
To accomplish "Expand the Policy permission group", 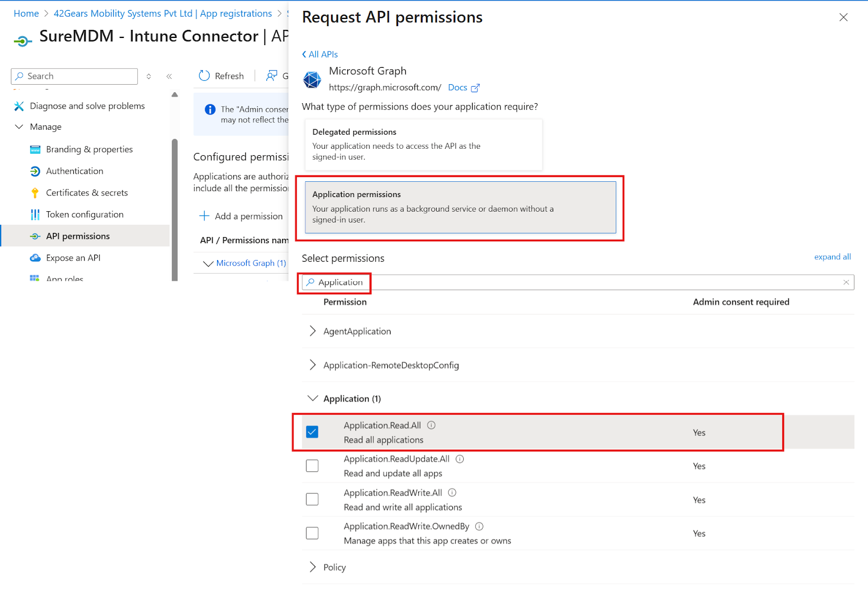I will pos(312,567).
